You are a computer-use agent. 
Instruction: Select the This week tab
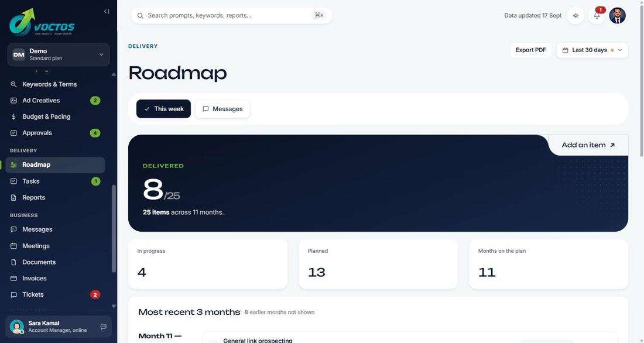(163, 109)
